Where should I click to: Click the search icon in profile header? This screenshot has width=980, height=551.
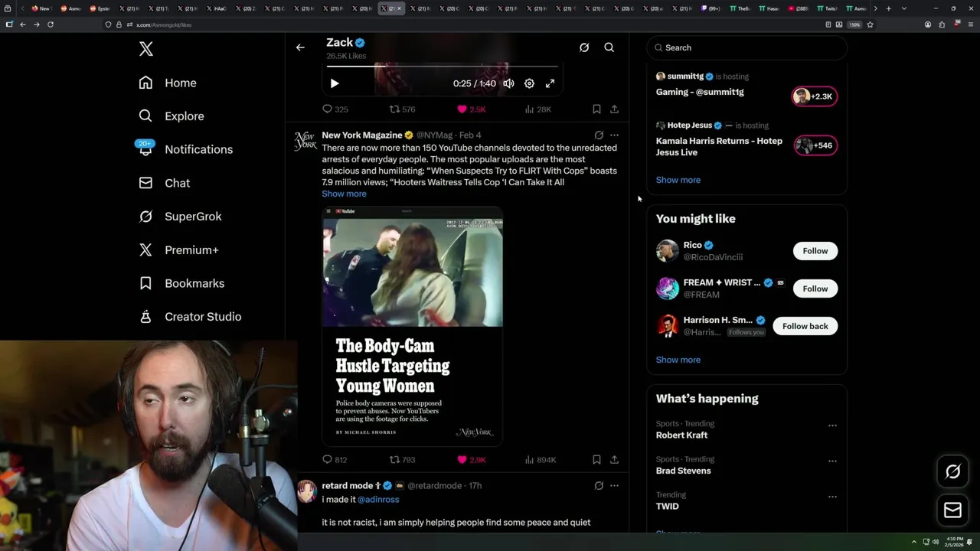tap(609, 47)
